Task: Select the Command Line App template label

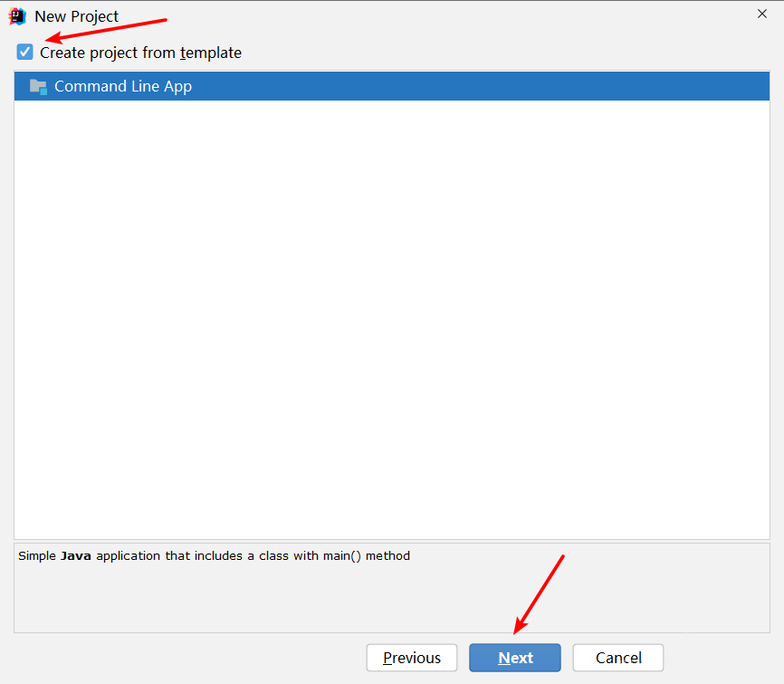Action: (123, 86)
